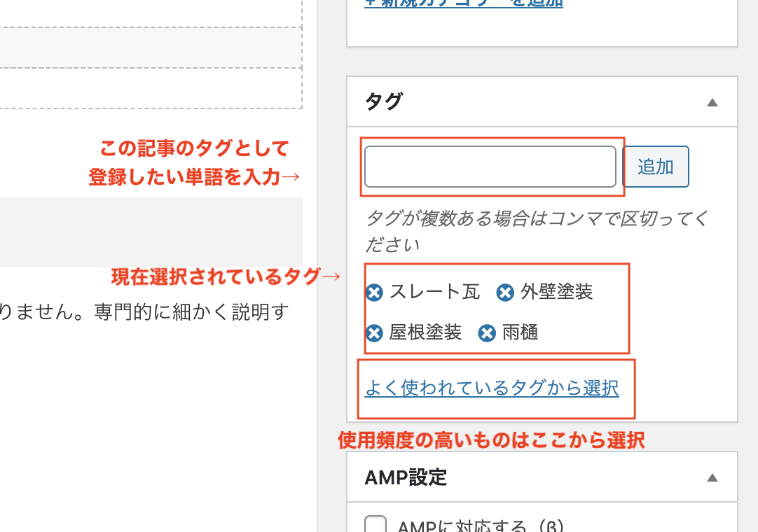Click the 新規カテゴリーを追加 link

coord(464,3)
